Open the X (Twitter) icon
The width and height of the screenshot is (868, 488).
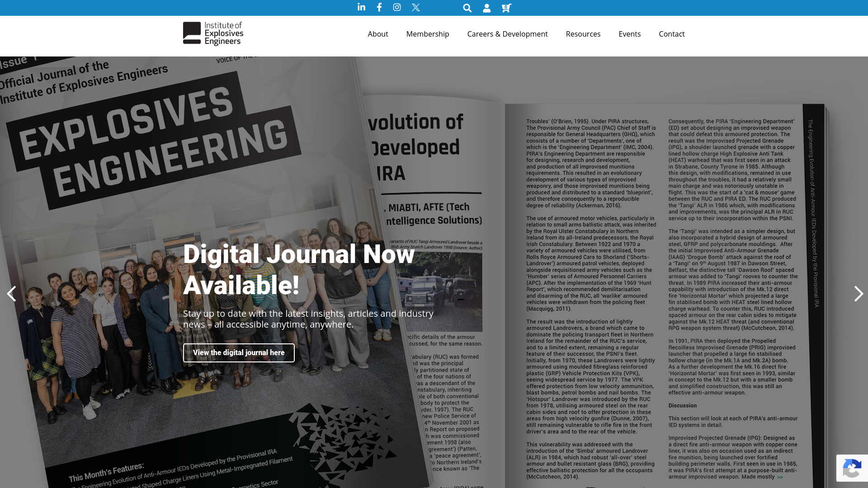[x=416, y=8]
